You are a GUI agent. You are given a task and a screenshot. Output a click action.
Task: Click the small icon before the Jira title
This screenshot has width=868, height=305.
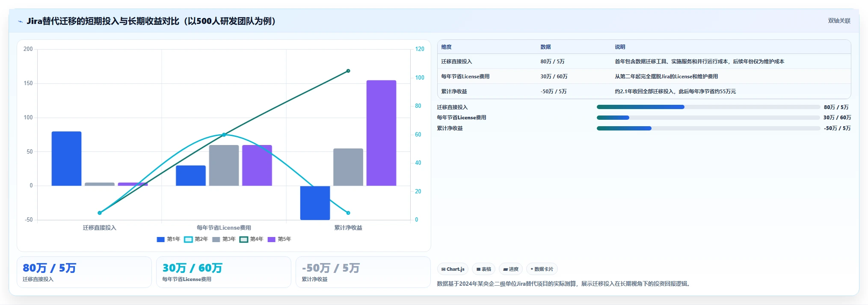tap(20, 21)
